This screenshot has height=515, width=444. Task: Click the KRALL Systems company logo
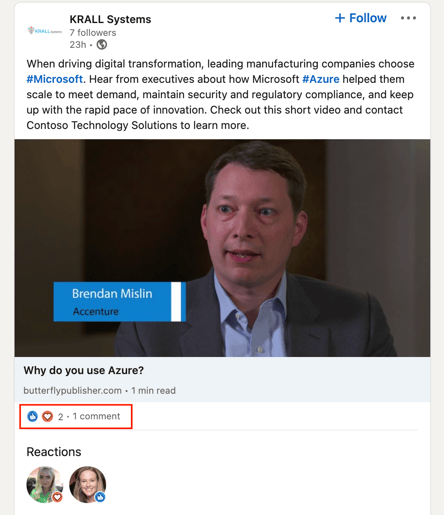[45, 31]
